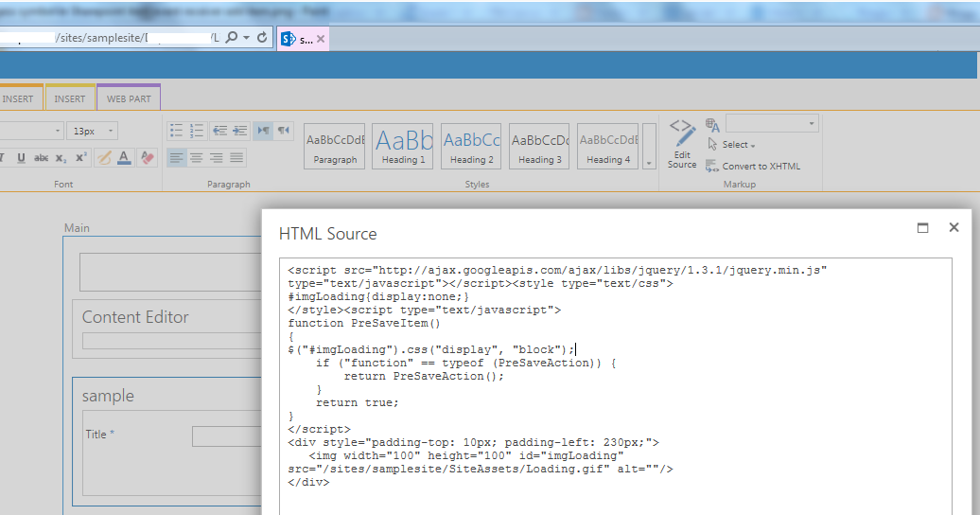Apply the Heading 3 style
The image size is (980, 515).
[x=539, y=147]
